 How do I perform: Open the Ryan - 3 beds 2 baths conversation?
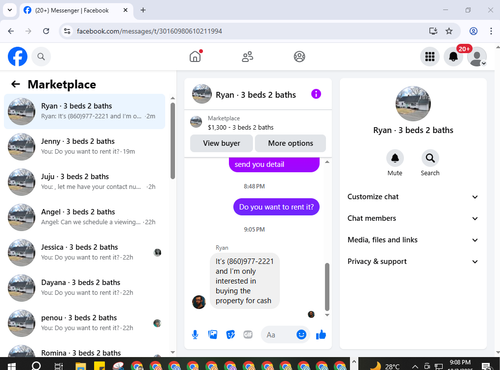[x=85, y=111]
